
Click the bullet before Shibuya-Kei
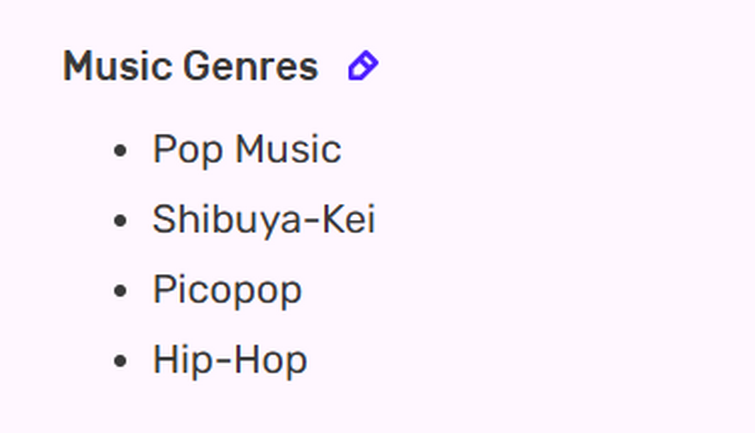[x=120, y=221]
